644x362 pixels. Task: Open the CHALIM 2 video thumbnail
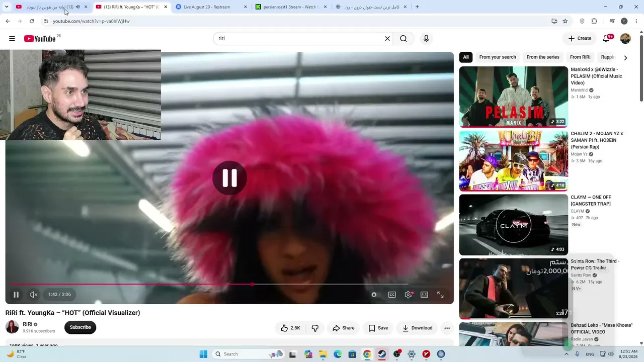(514, 161)
